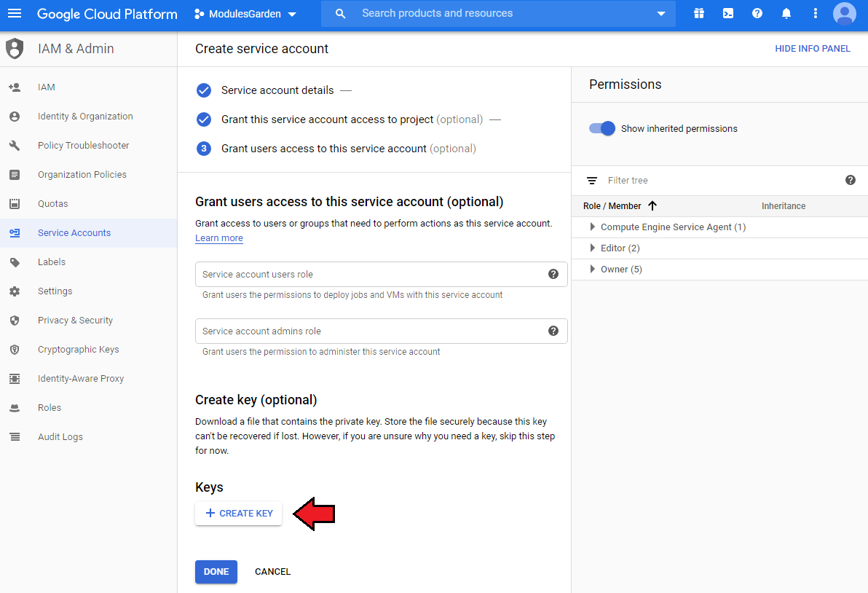Click the Service Accounts icon
The width and height of the screenshot is (868, 593).
click(x=15, y=232)
